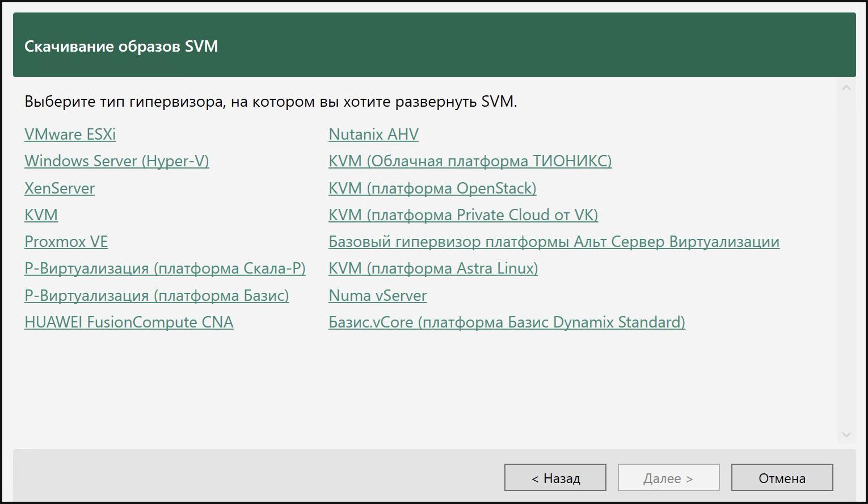Choose KVM (Облачная платформа ТИОНИКС)
The width and height of the screenshot is (868, 504).
[470, 161]
